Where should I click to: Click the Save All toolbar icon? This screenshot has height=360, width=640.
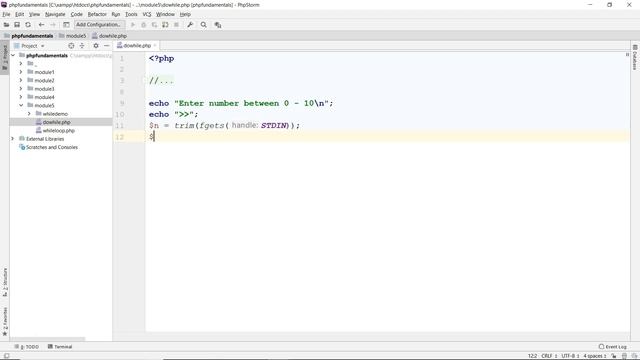(x=17, y=25)
